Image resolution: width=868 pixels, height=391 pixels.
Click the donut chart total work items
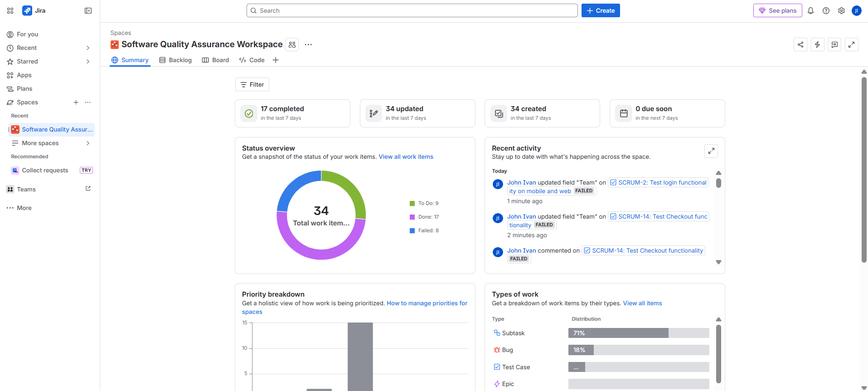(x=321, y=215)
